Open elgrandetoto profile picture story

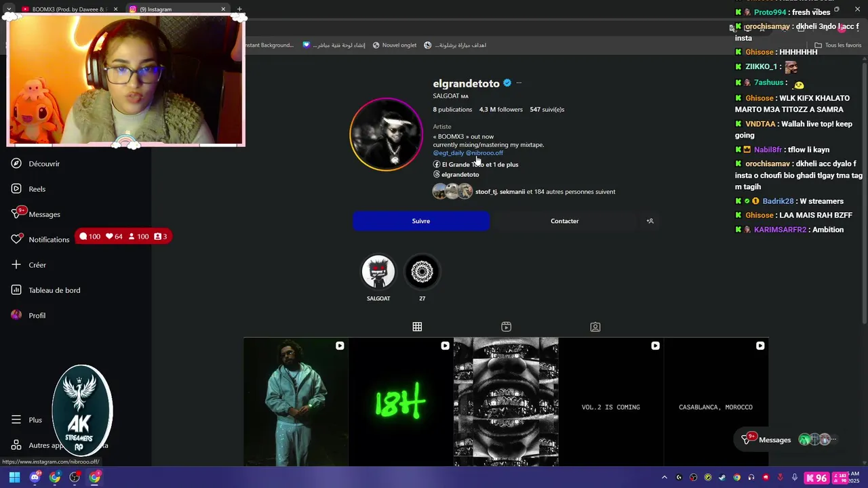click(x=386, y=134)
